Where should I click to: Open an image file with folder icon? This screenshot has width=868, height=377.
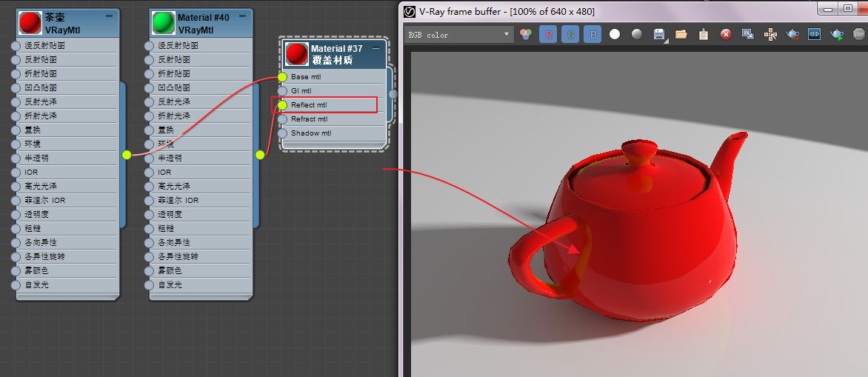(681, 34)
